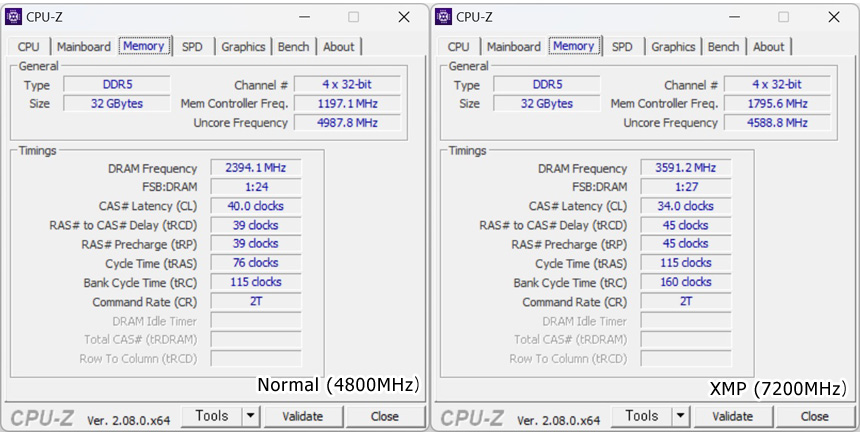Screen dimensions: 860x437
Task: Click FSB:DRAM value 1:27
Action: tap(686, 187)
